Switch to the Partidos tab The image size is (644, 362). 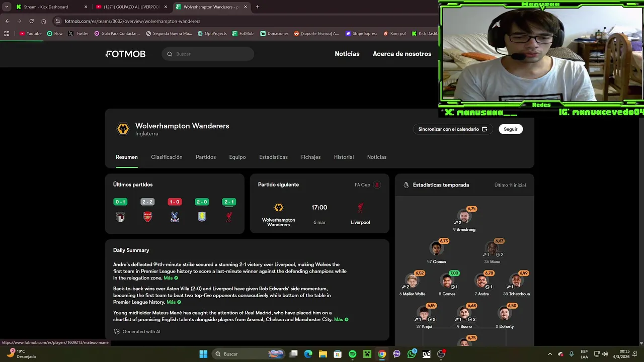point(206,157)
